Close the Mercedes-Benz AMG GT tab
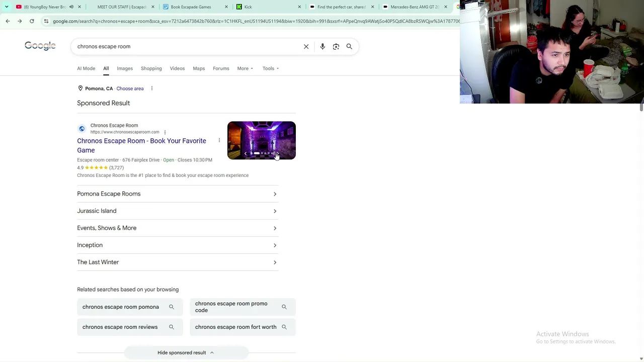 click(446, 7)
